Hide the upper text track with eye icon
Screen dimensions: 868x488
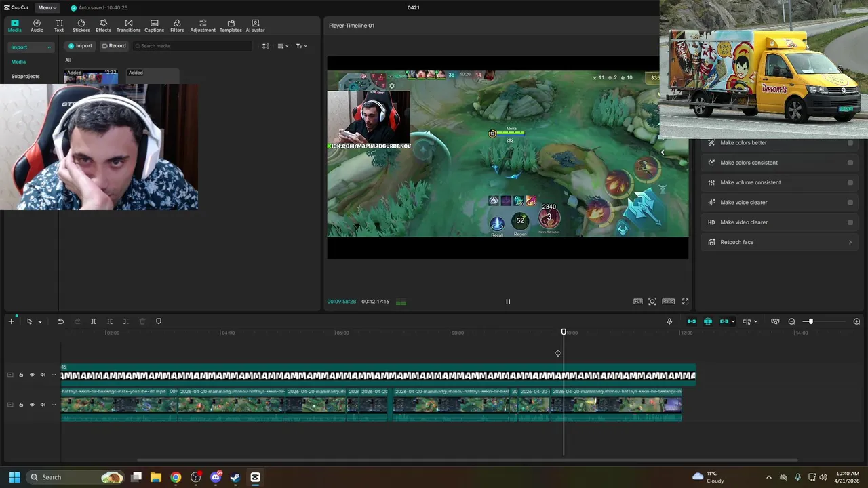pyautogui.click(x=32, y=375)
